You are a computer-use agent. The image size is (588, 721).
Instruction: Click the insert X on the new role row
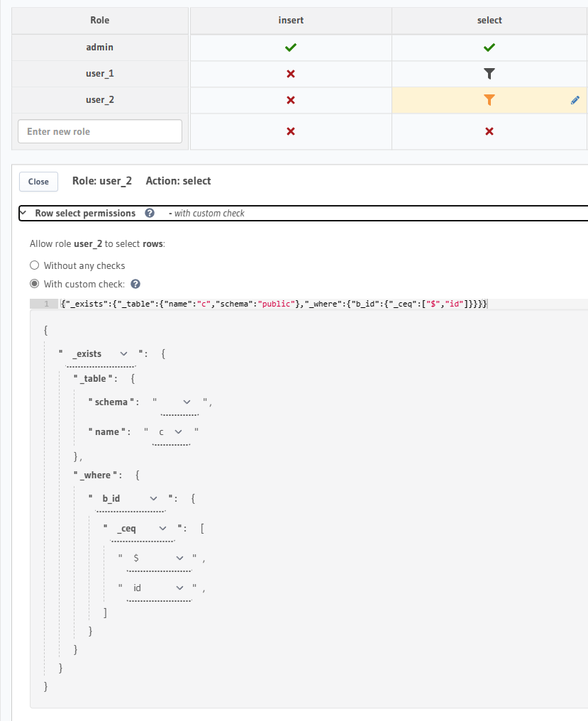[290, 131]
